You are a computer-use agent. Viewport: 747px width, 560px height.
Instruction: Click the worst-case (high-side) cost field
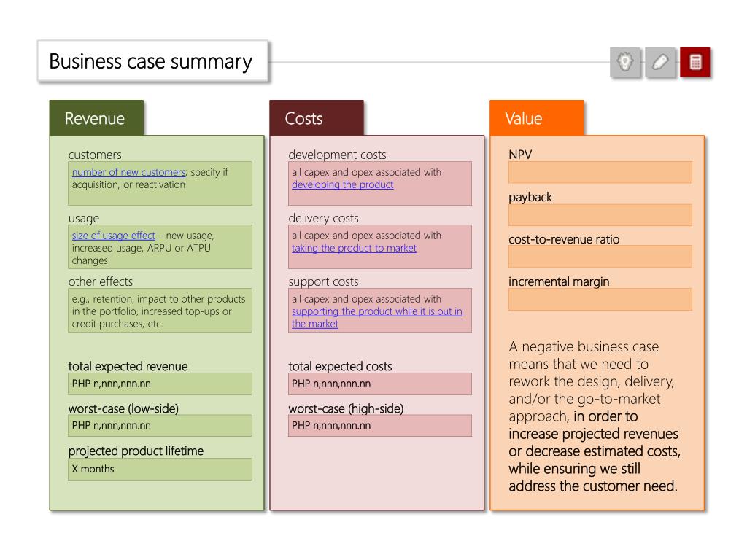[379, 426]
